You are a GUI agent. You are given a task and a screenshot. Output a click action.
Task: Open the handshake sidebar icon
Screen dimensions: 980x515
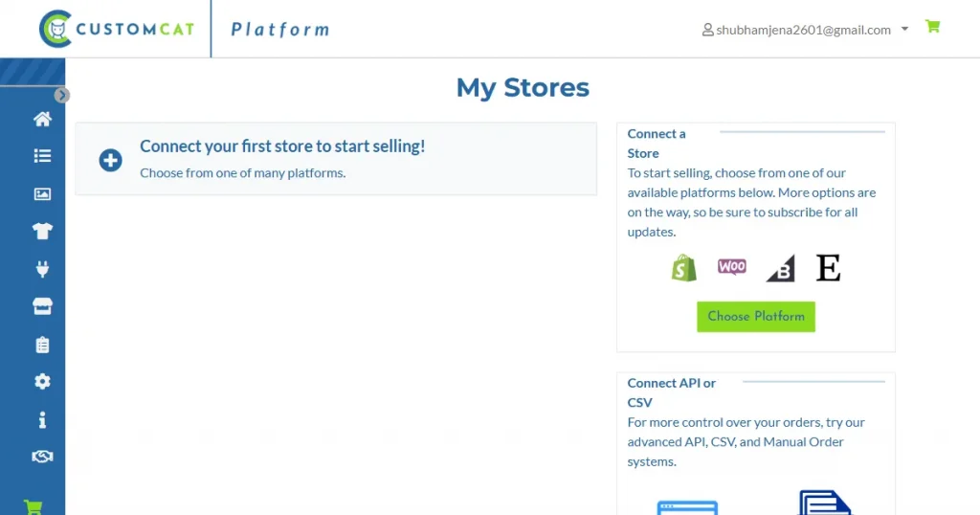[42, 457]
